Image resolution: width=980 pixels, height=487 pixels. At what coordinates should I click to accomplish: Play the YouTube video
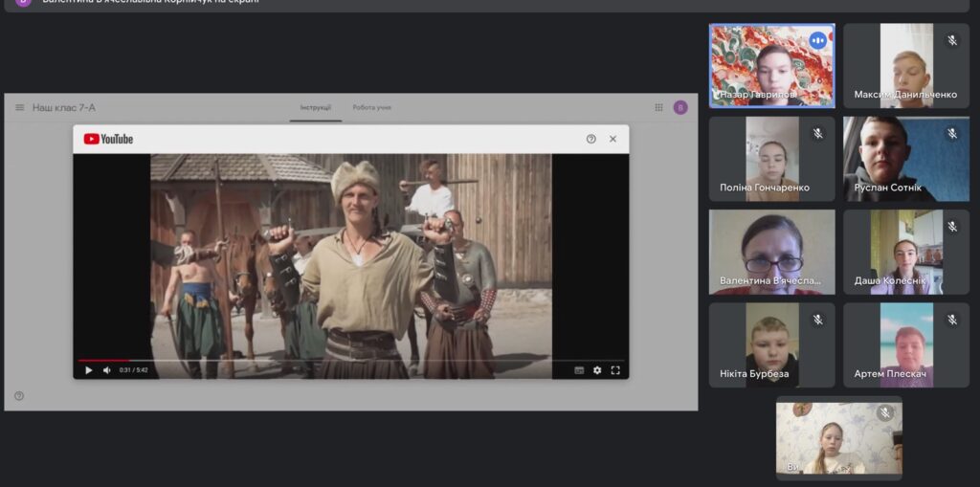click(x=88, y=370)
